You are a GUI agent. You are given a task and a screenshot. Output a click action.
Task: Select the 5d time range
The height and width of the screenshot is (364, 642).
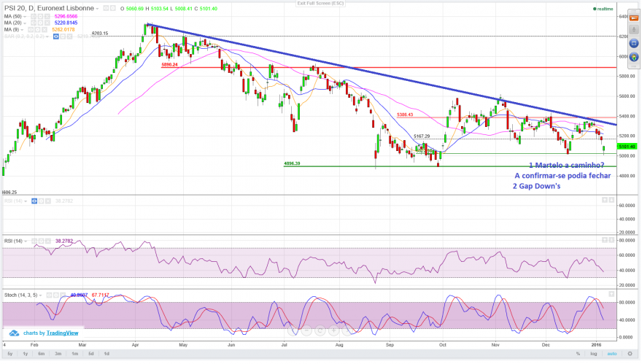pos(91,355)
